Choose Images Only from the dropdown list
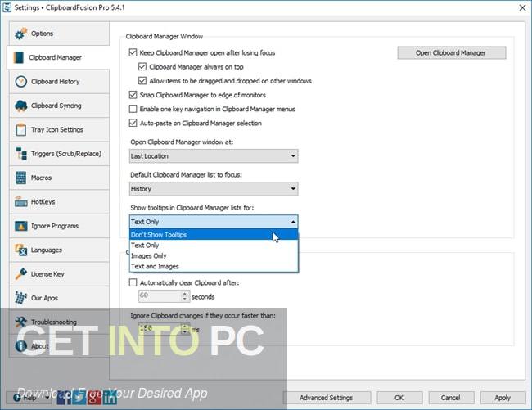This screenshot has width=532, height=410. click(x=214, y=255)
